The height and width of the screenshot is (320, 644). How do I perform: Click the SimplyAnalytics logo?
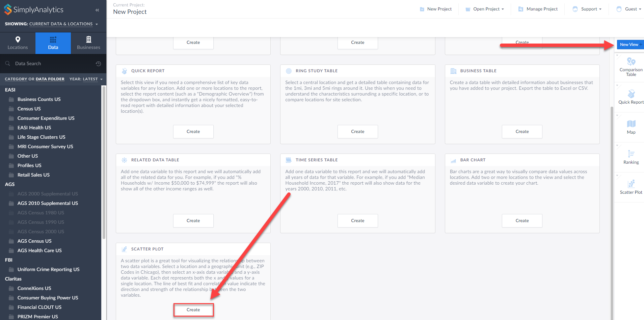[33, 9]
